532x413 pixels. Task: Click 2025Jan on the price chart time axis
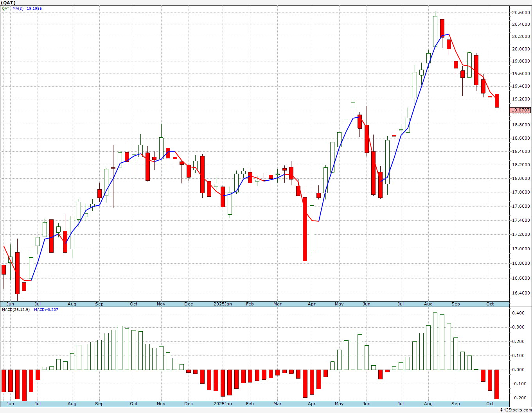pyautogui.click(x=223, y=304)
